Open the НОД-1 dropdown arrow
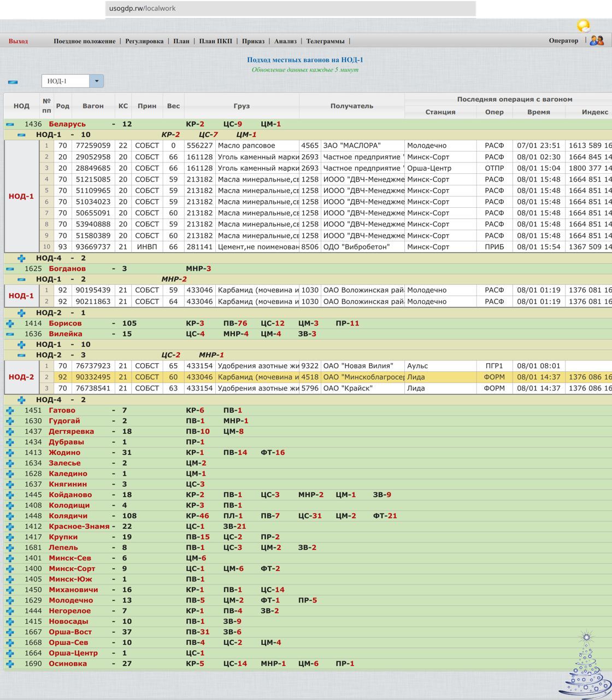Viewport: 612px width, 700px height. pyautogui.click(x=97, y=81)
